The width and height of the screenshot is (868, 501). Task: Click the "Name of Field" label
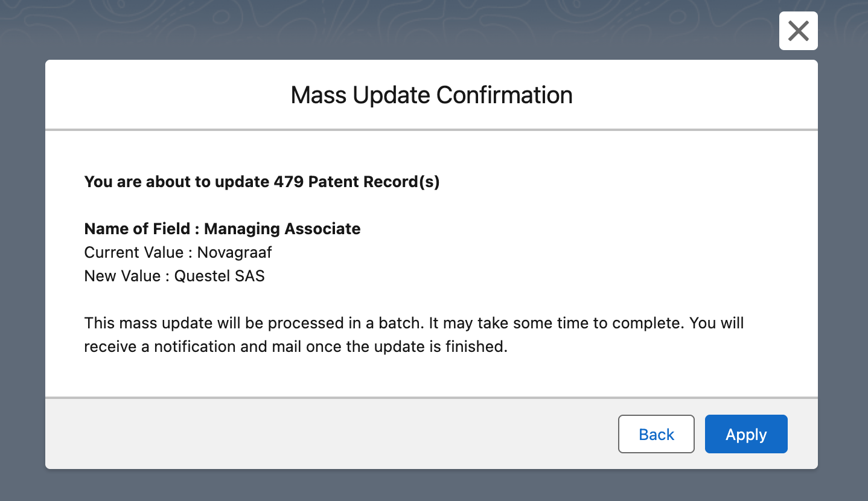click(136, 229)
